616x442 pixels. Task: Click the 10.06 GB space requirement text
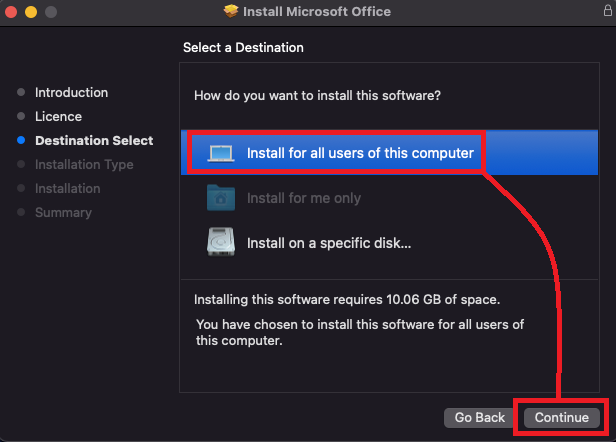[x=347, y=300]
